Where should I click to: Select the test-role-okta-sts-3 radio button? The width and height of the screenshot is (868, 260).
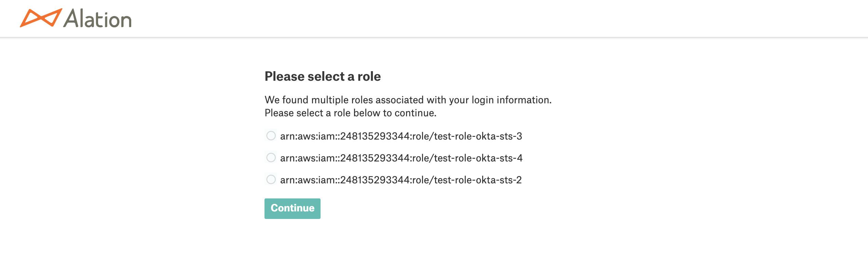click(271, 136)
